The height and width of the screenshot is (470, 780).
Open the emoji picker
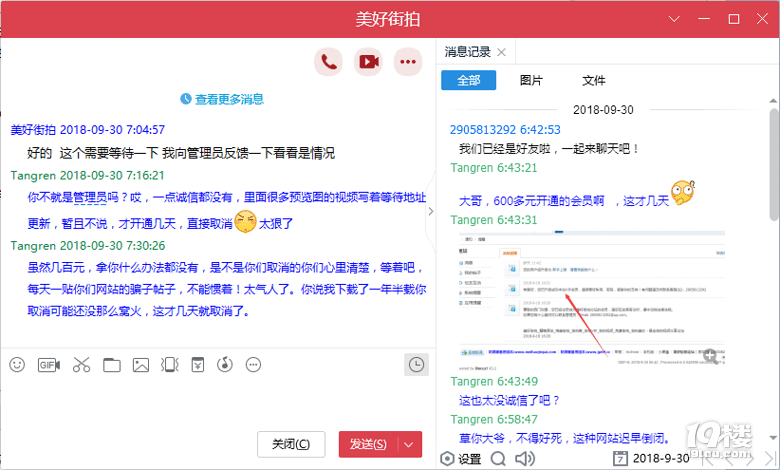click(x=17, y=365)
